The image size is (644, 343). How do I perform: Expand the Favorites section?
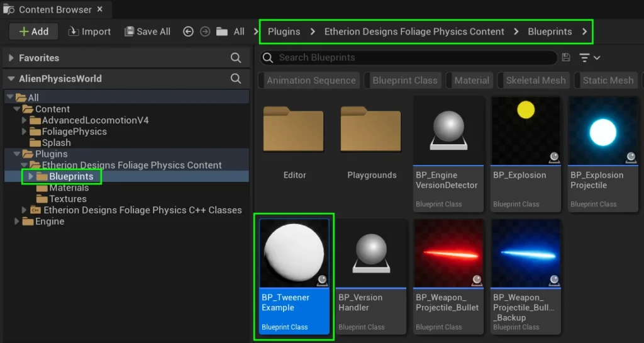[x=11, y=58]
